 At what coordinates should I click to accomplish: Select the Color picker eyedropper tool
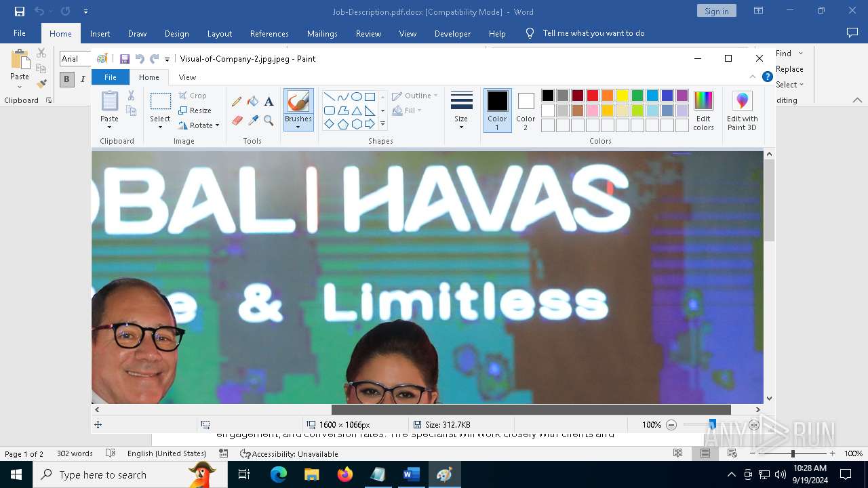[253, 121]
